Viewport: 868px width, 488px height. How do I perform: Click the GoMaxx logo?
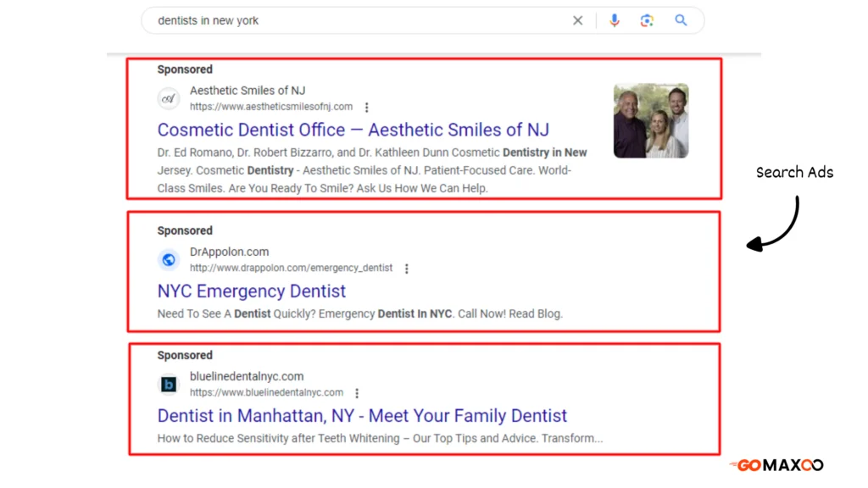click(x=776, y=465)
